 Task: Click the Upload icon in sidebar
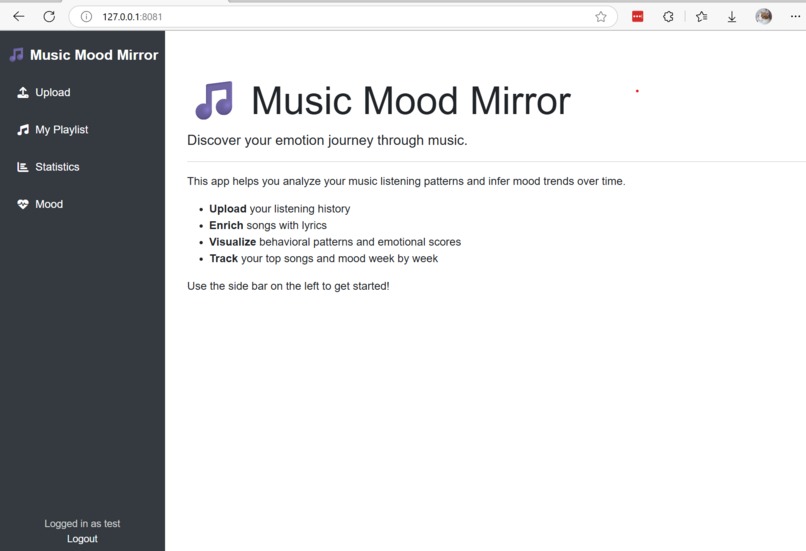click(23, 93)
